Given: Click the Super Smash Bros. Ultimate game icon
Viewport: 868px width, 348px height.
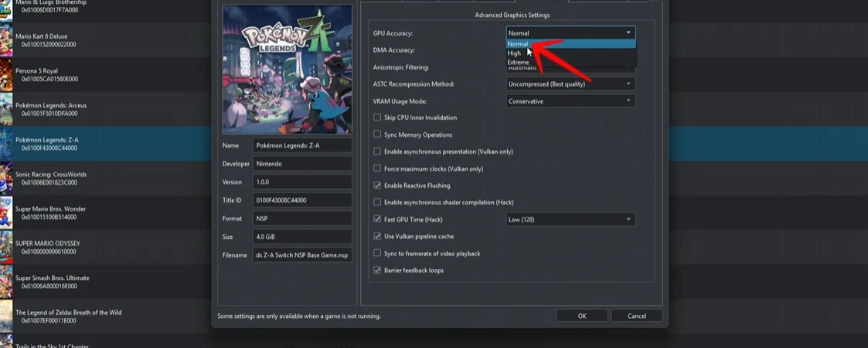Looking at the screenshot, I should point(5,282).
